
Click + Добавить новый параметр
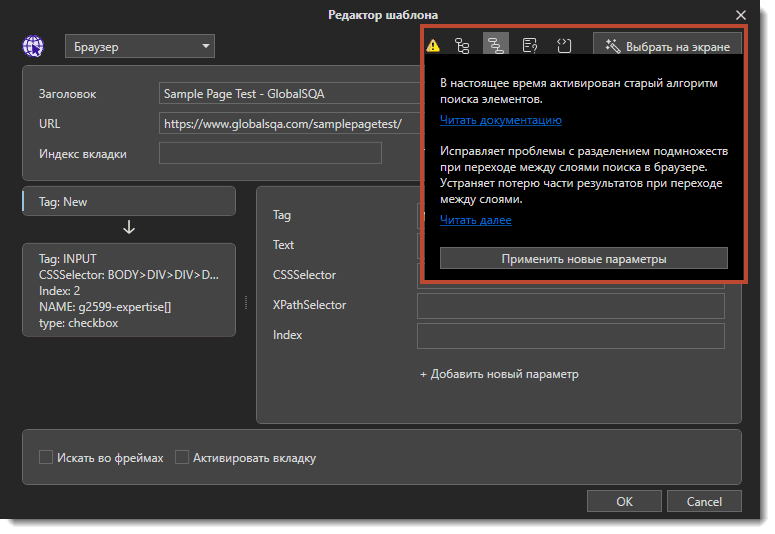(498, 374)
